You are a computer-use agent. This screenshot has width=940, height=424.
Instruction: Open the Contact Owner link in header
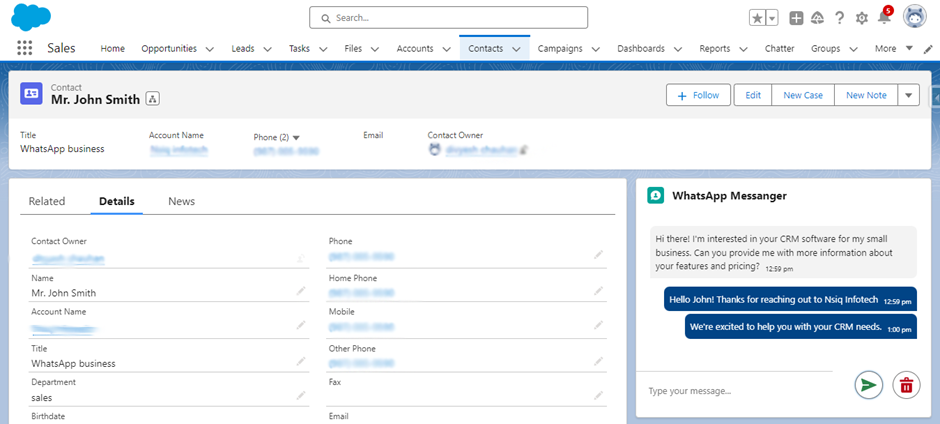(482, 150)
